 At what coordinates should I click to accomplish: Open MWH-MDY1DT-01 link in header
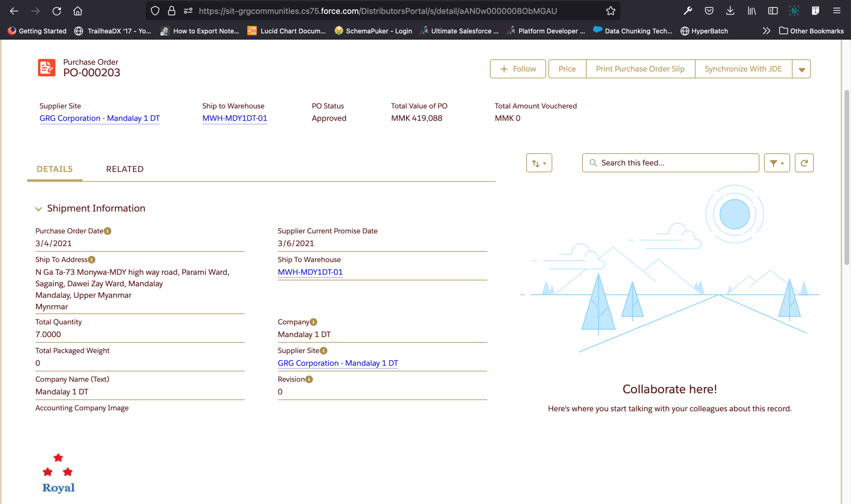(235, 118)
